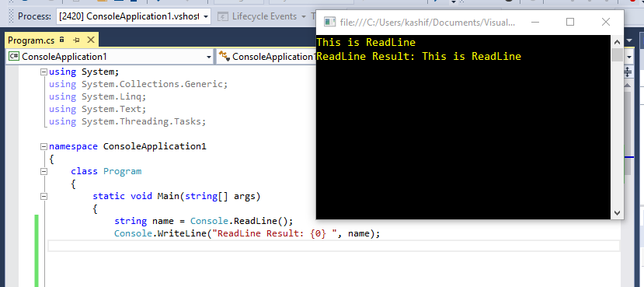Image resolution: width=644 pixels, height=287 pixels.
Task: Click the lock icon on Program.cs tab
Action: 62,40
